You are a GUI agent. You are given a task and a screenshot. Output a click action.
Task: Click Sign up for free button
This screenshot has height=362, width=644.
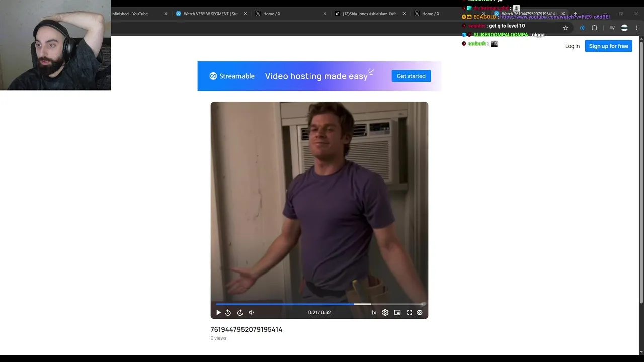point(608,46)
